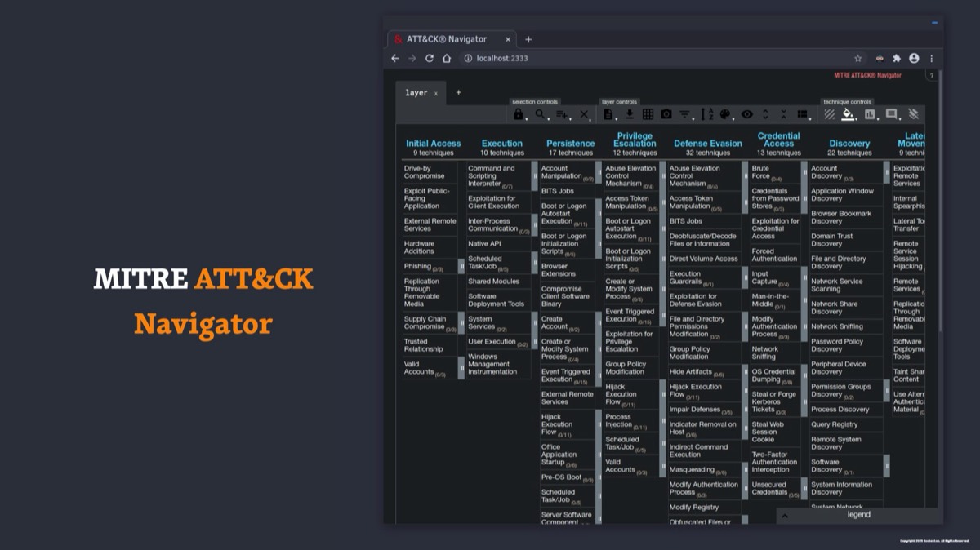Viewport: 980px width, 550px height.
Task: Click the toggle state striped icon
Action: pos(829,115)
